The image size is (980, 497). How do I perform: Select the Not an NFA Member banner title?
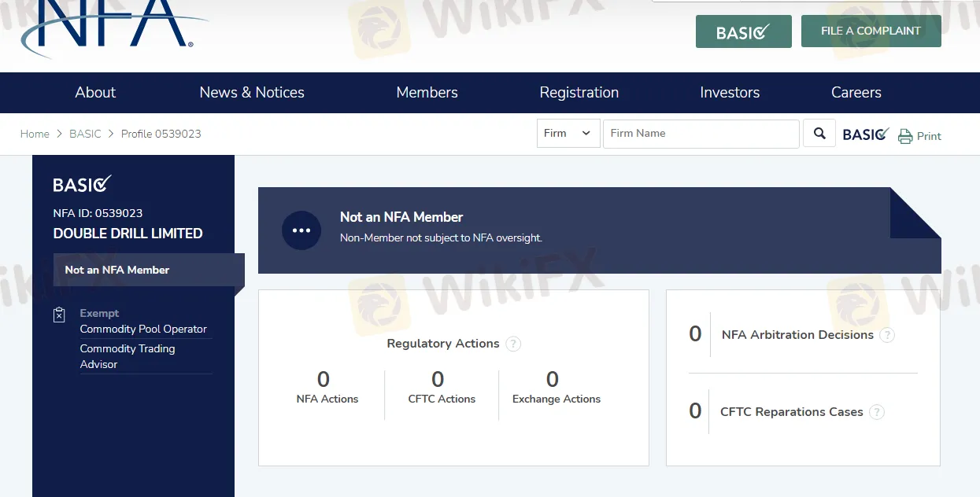[x=401, y=217]
